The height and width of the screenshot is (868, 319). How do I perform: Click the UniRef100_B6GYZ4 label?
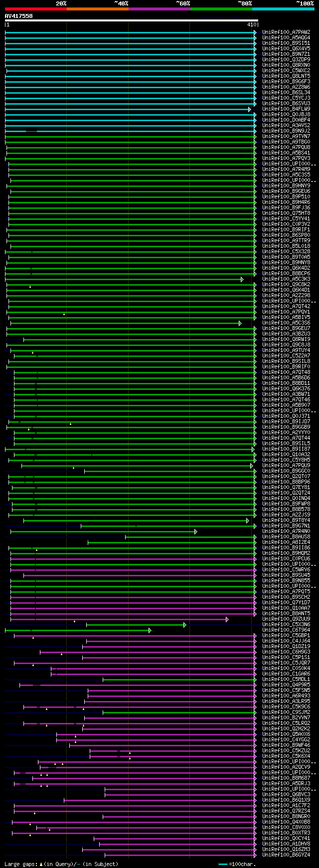point(286,855)
